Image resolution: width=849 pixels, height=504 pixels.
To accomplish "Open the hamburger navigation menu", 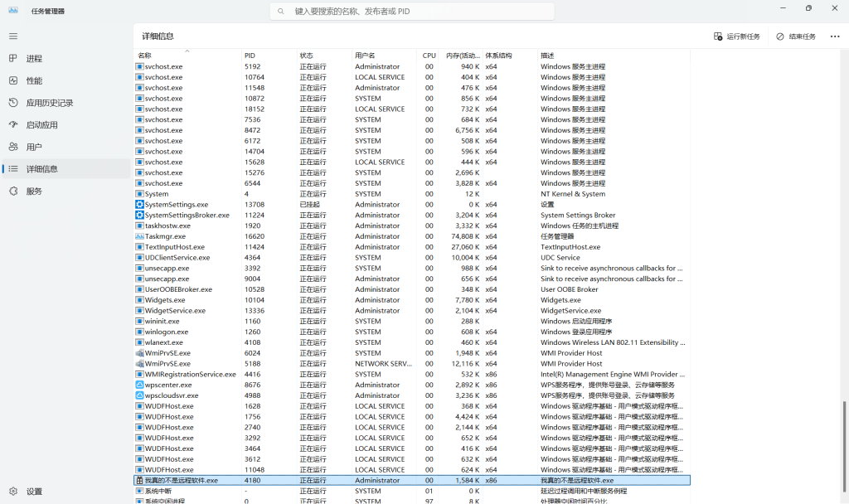I will [x=12, y=36].
